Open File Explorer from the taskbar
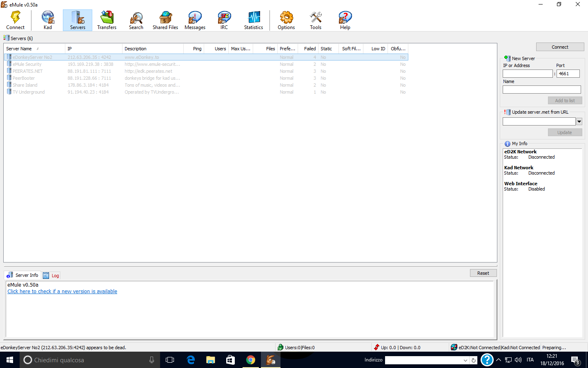The height and width of the screenshot is (368, 588). pos(210,360)
